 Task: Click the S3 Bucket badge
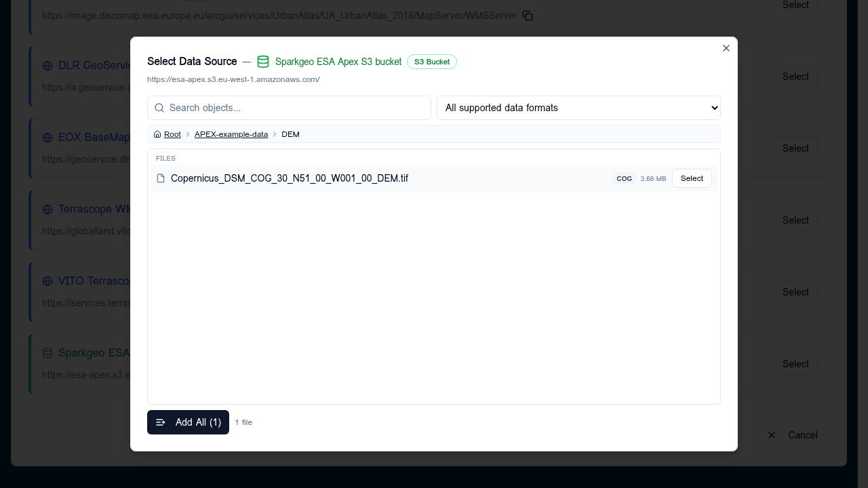click(x=432, y=62)
